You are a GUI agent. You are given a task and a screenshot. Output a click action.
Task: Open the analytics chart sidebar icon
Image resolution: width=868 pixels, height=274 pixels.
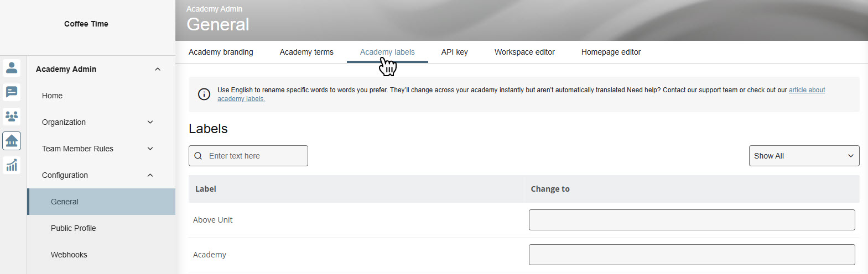pos(12,165)
